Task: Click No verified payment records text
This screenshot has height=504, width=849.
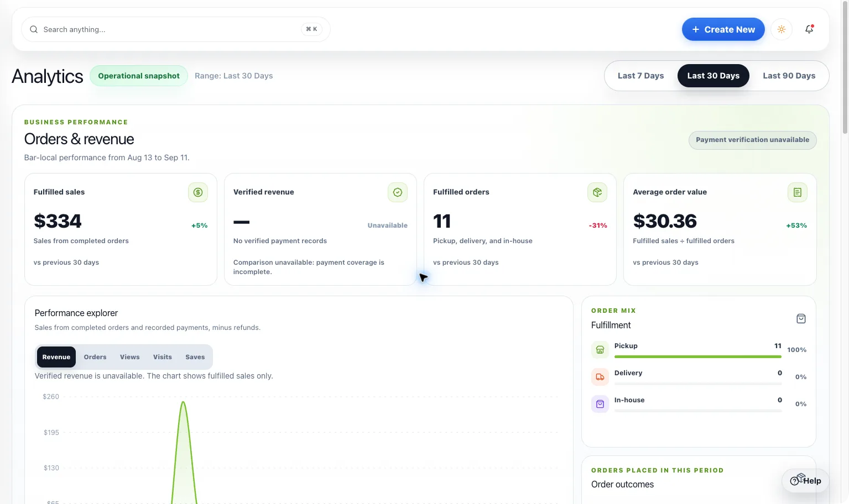Action: click(x=280, y=241)
